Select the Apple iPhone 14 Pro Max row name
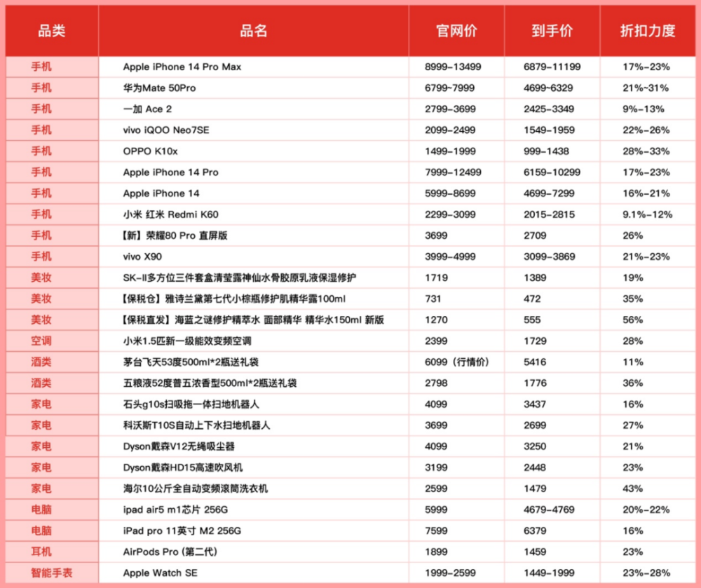 click(182, 67)
